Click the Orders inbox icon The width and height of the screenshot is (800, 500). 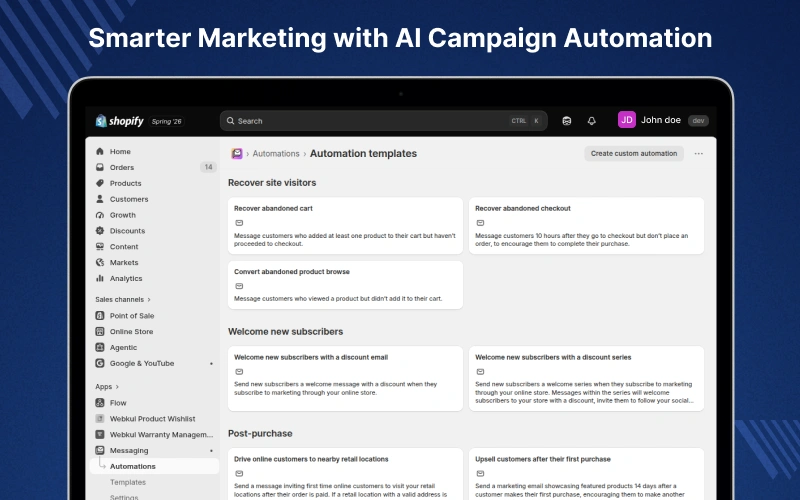tap(100, 167)
